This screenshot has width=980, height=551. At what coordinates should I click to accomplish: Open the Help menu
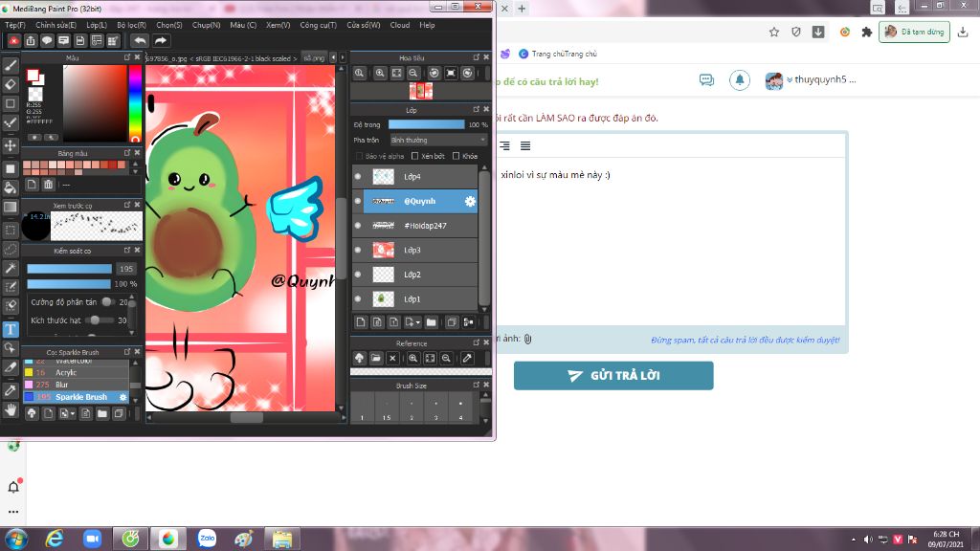(x=427, y=25)
